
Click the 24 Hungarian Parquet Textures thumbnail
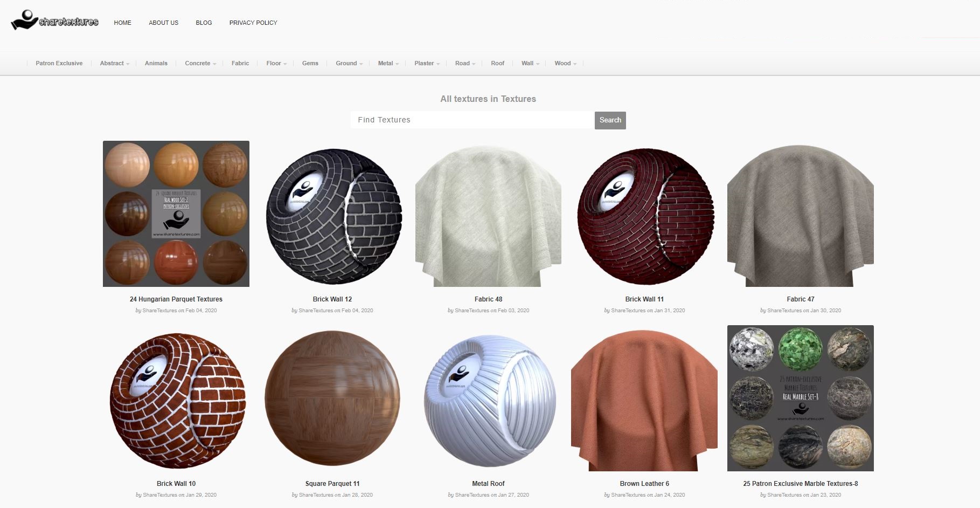click(176, 214)
